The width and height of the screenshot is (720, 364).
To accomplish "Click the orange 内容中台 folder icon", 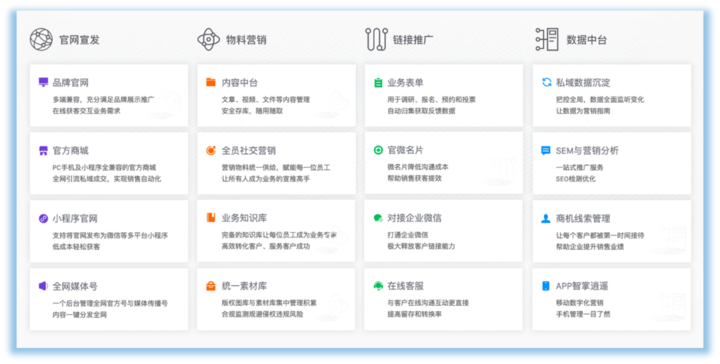I will [211, 83].
